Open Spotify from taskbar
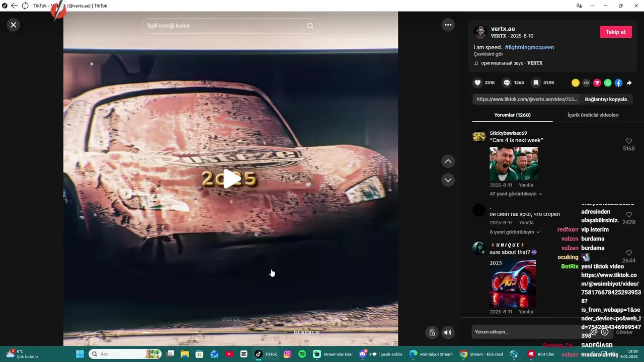Image resolution: width=644 pixels, height=362 pixels. click(302, 354)
